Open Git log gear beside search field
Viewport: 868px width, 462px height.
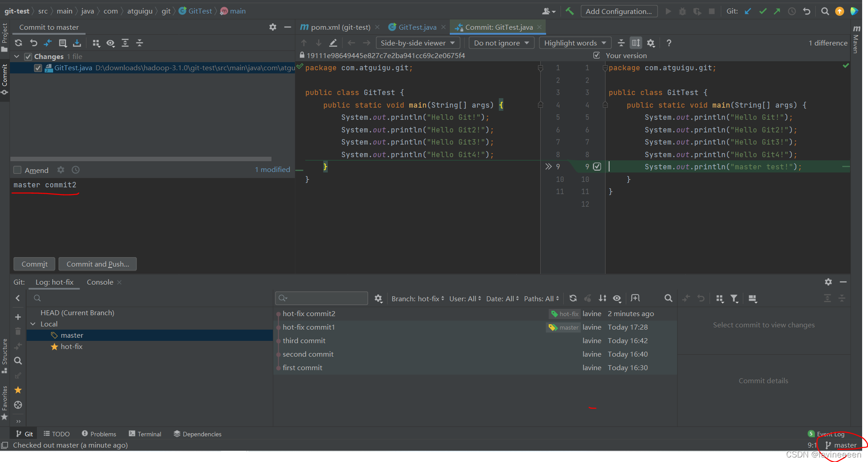click(378, 298)
